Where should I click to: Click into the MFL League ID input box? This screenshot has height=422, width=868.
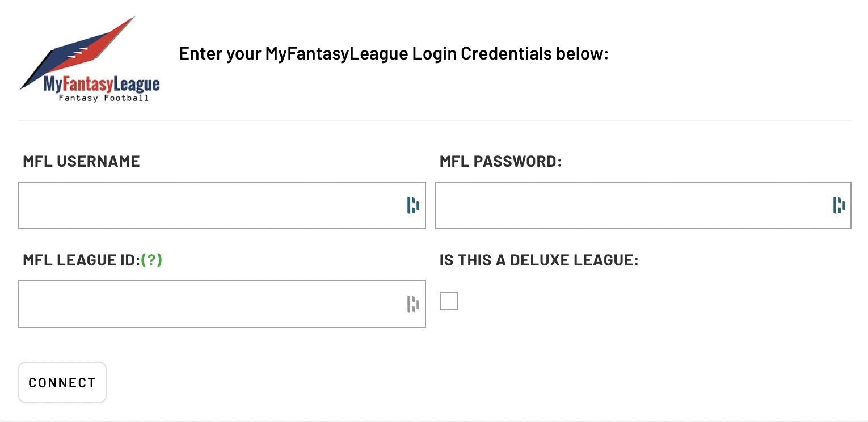click(x=199, y=304)
